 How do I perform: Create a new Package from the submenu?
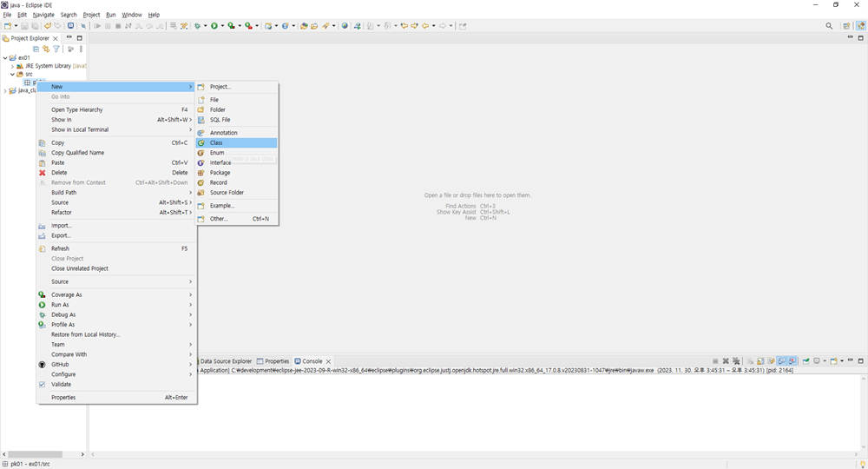click(237, 173)
